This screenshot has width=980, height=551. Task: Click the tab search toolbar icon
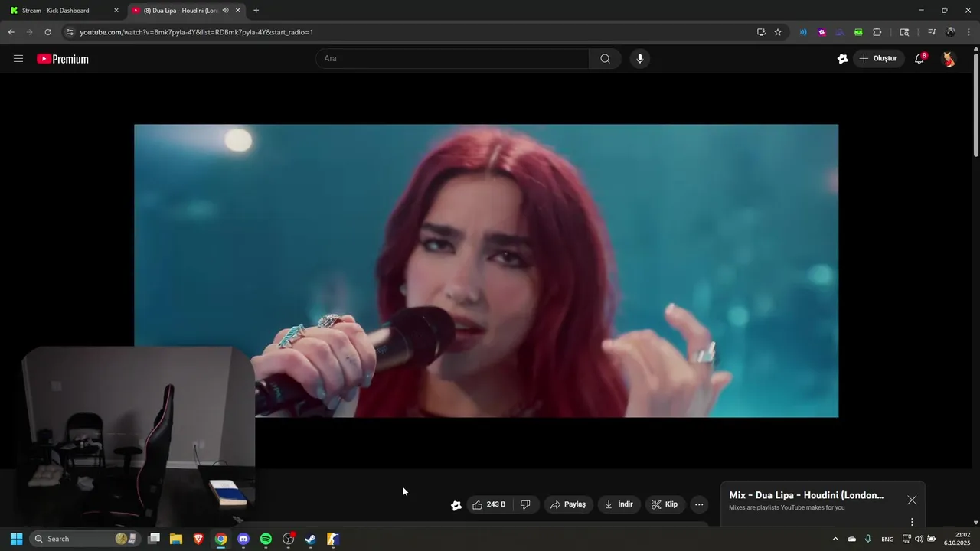[904, 32]
